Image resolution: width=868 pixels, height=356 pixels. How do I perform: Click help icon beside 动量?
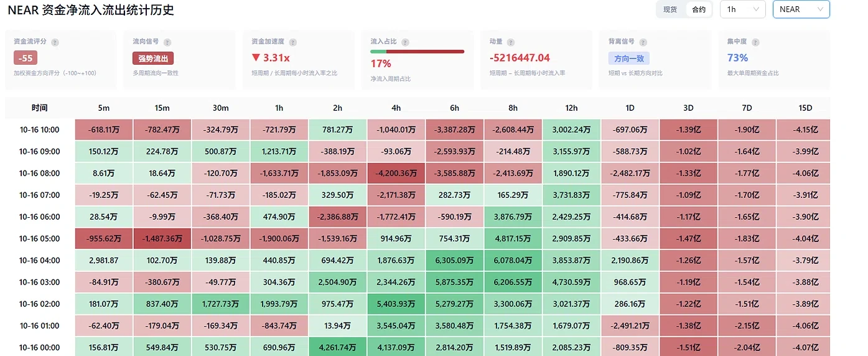click(510, 42)
